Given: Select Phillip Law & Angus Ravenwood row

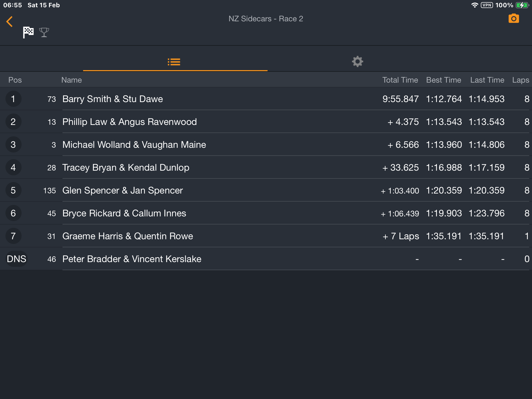Looking at the screenshot, I should [266, 122].
